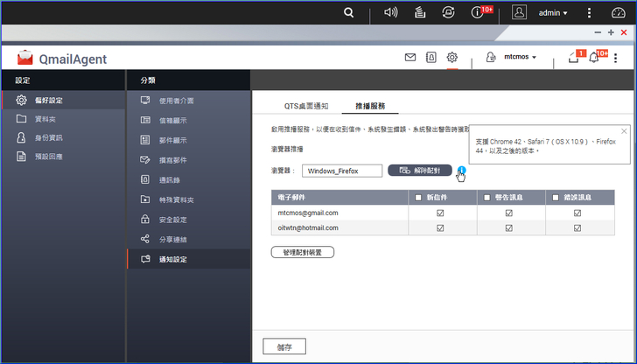Click the 儲存 save button
This screenshot has width=637, height=364.
click(284, 346)
